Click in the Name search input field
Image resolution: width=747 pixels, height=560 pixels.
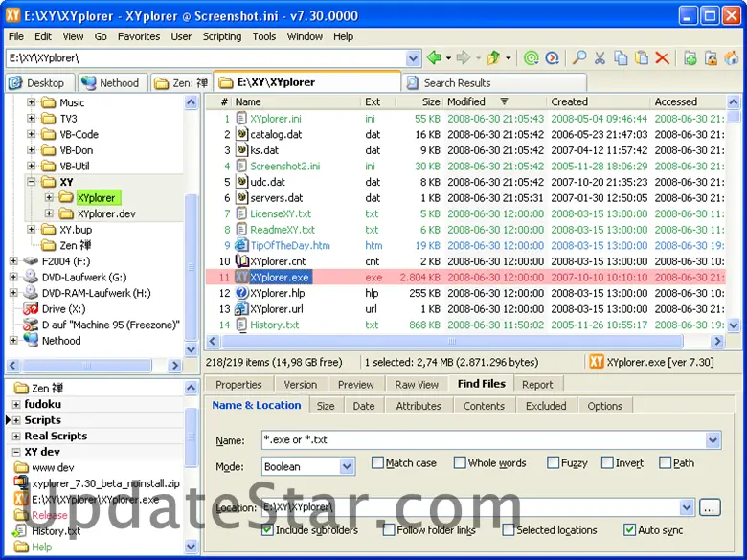484,440
